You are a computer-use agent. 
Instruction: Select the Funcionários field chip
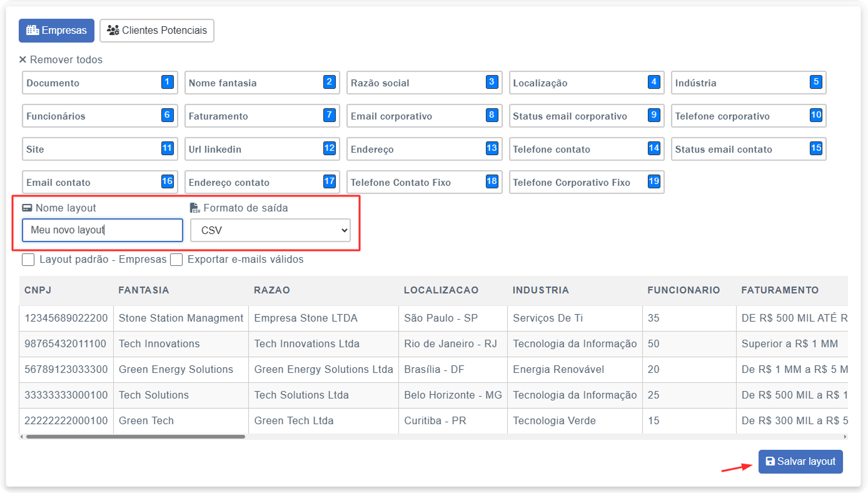(100, 116)
